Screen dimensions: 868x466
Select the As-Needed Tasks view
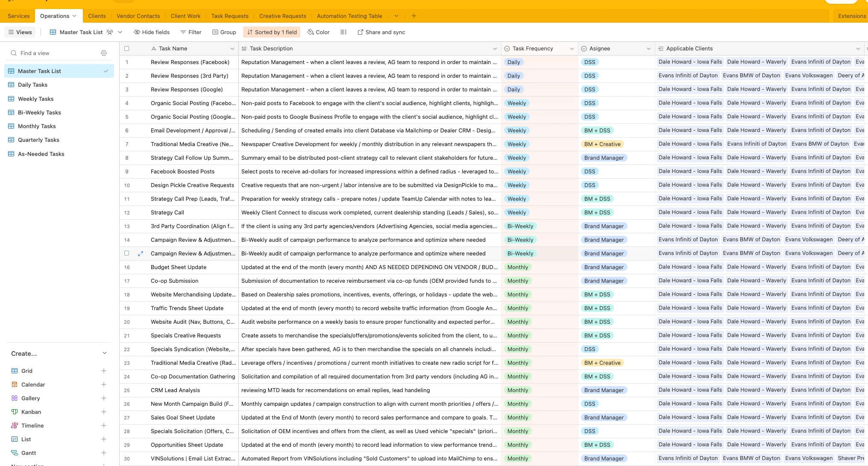[x=59, y=154]
